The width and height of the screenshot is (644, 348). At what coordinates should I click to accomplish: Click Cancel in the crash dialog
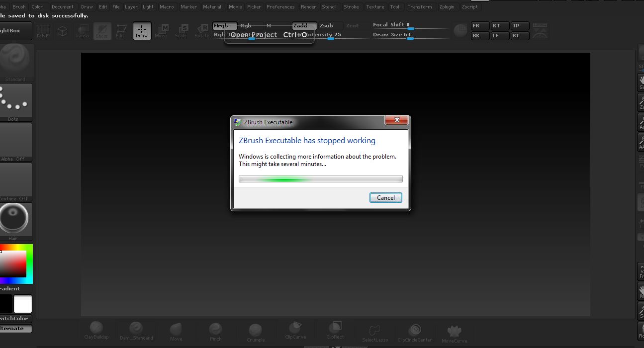click(x=386, y=197)
